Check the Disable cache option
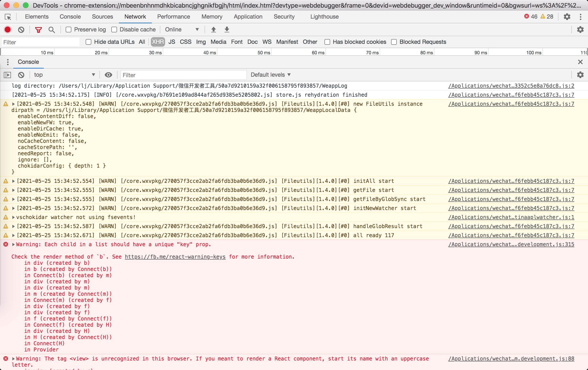This screenshot has width=588, height=370. (x=114, y=30)
